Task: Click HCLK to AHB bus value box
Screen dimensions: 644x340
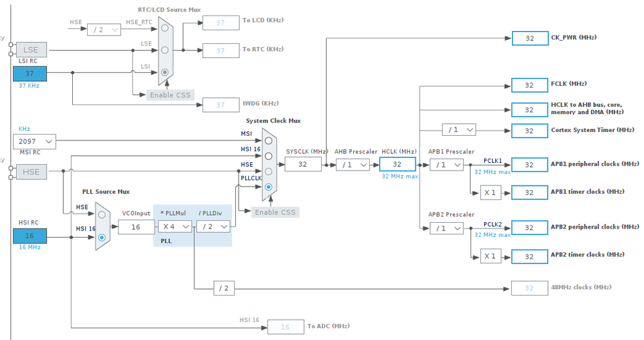Action: pyautogui.click(x=529, y=110)
